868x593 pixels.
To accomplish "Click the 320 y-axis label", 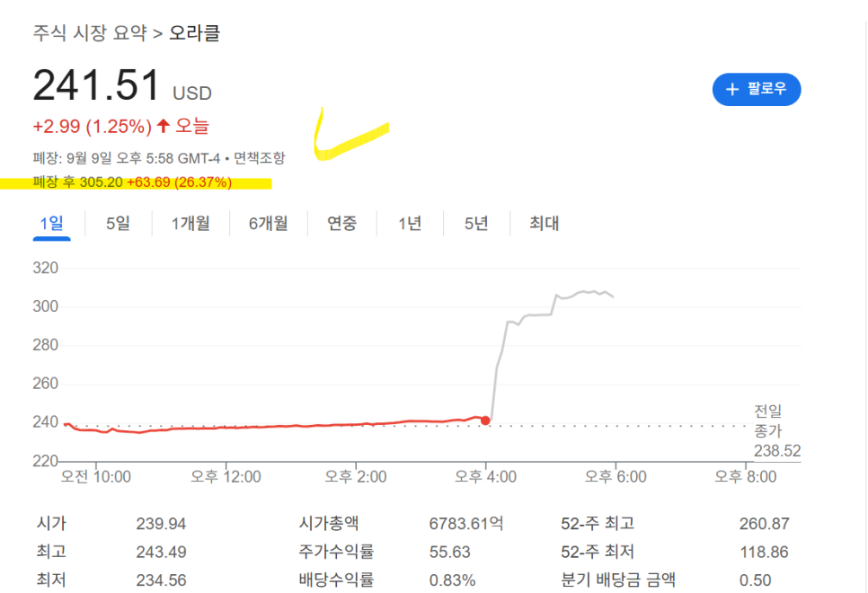I will point(46,268).
